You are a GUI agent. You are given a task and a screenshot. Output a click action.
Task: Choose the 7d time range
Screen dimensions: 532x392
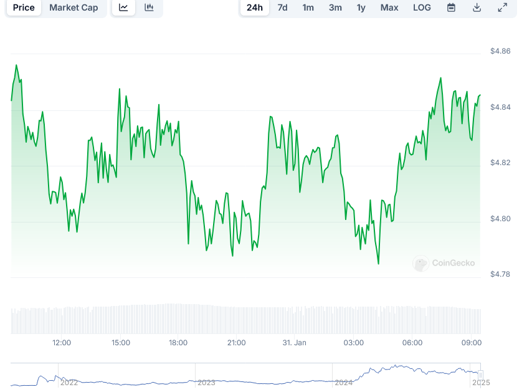coord(282,7)
